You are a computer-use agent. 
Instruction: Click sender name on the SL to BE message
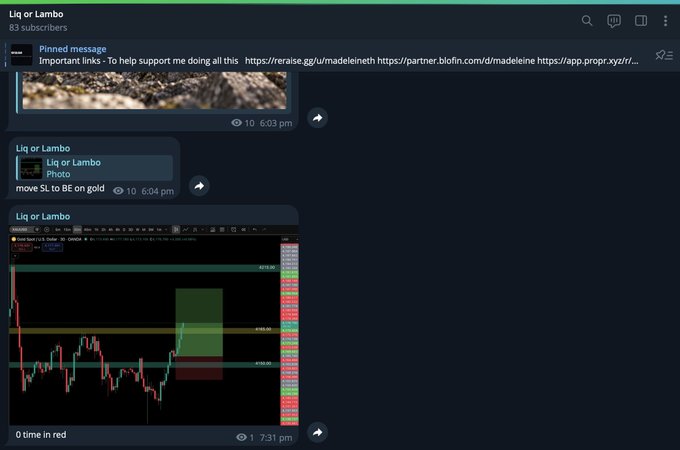click(43, 148)
